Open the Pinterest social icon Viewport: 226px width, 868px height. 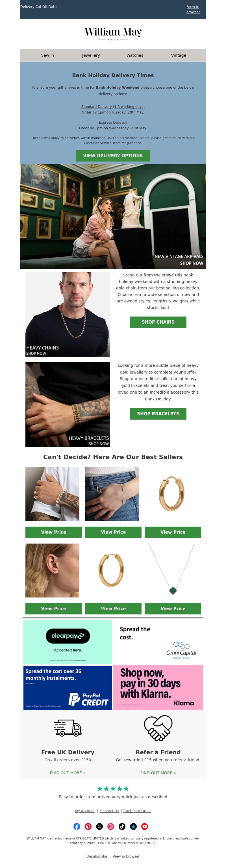tap(88, 826)
